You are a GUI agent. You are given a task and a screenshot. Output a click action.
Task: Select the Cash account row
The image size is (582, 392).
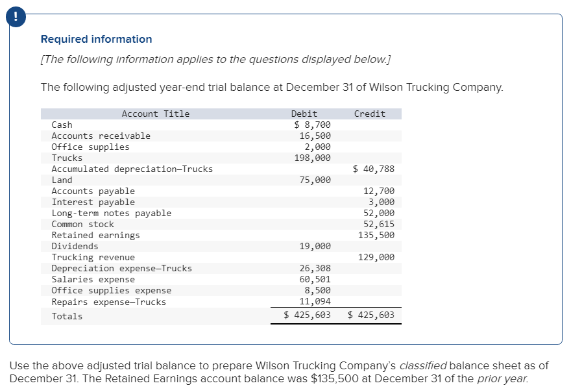62,125
